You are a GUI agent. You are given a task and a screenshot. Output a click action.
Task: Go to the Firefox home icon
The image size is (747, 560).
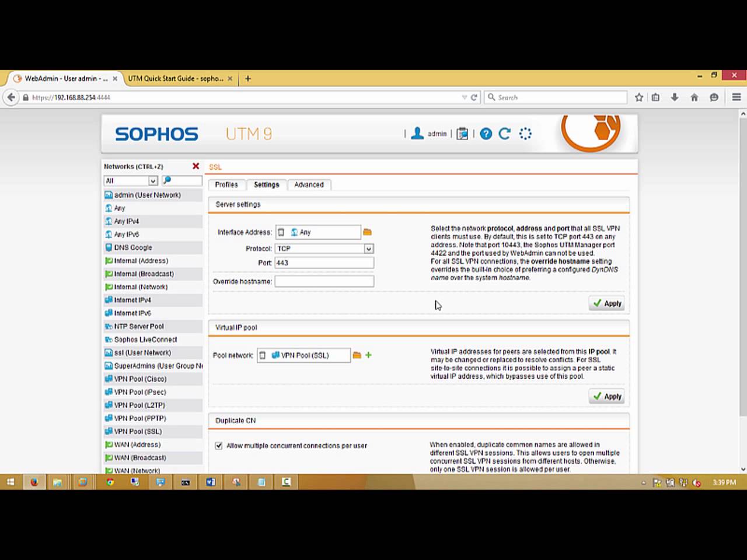point(694,97)
